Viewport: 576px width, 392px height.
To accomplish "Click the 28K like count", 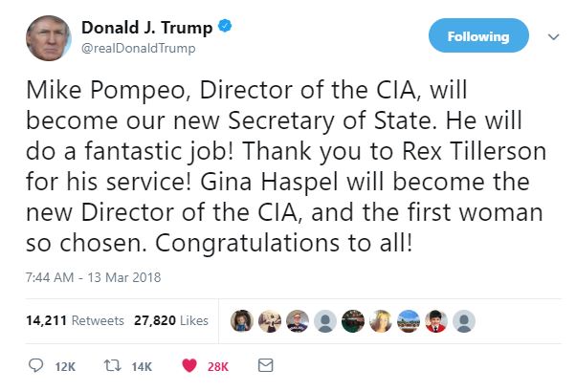I will click(x=218, y=366).
